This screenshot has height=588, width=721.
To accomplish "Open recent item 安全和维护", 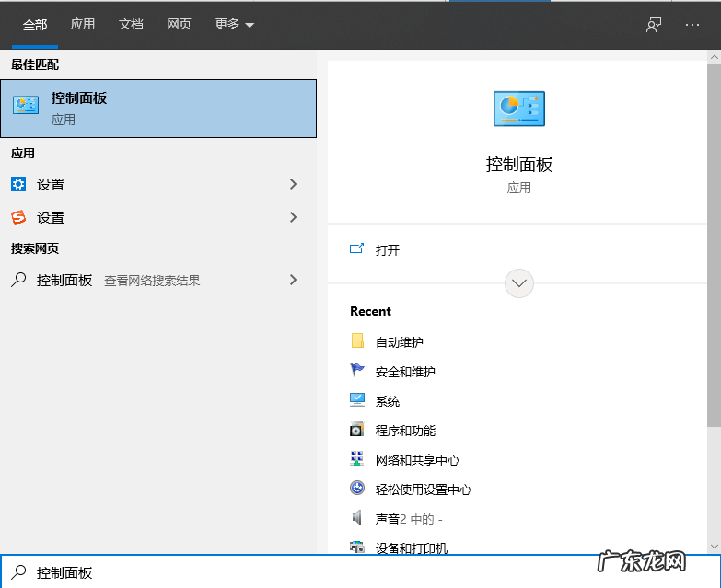I will 405,372.
